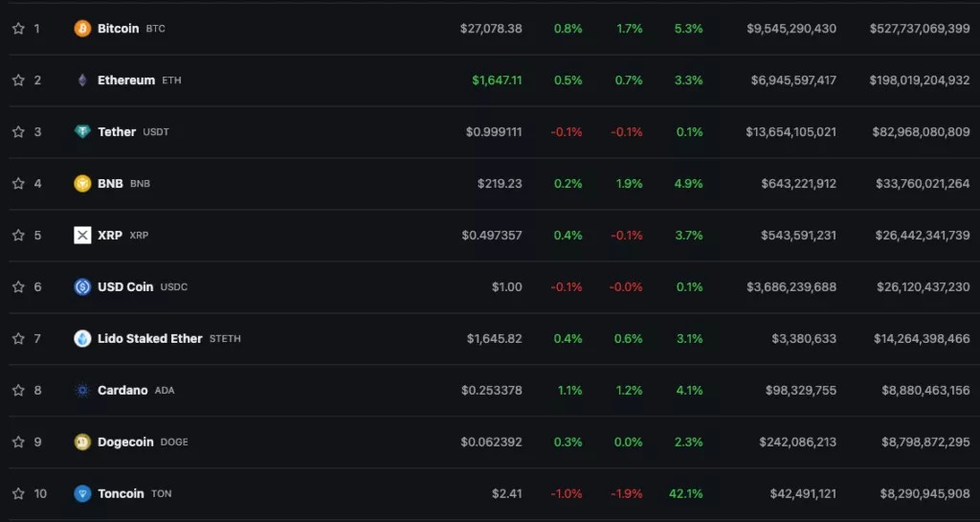The image size is (980, 522).
Task: Open the Bitcoin coin name link
Action: (x=118, y=29)
